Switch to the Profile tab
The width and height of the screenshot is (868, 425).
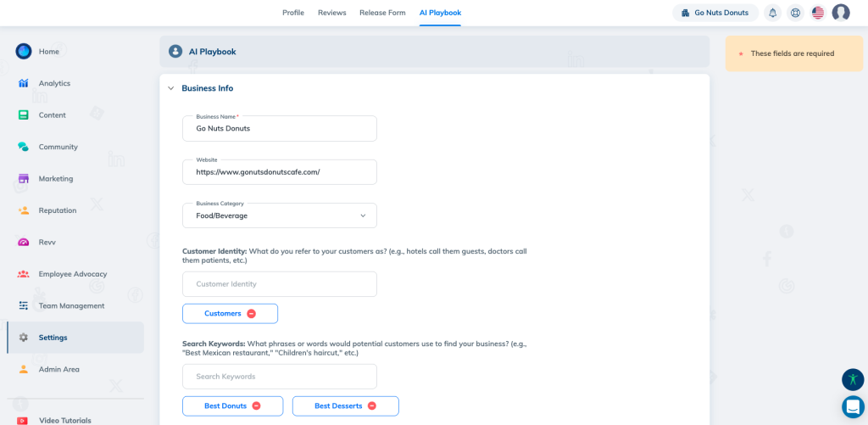pos(293,13)
